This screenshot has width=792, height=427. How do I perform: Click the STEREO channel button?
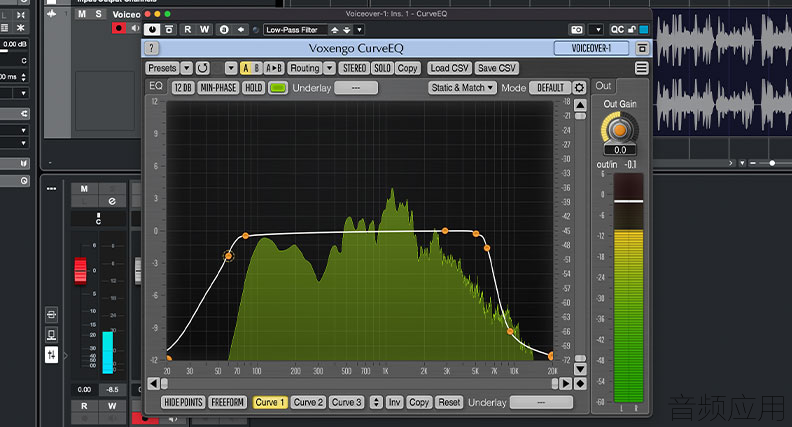354,68
